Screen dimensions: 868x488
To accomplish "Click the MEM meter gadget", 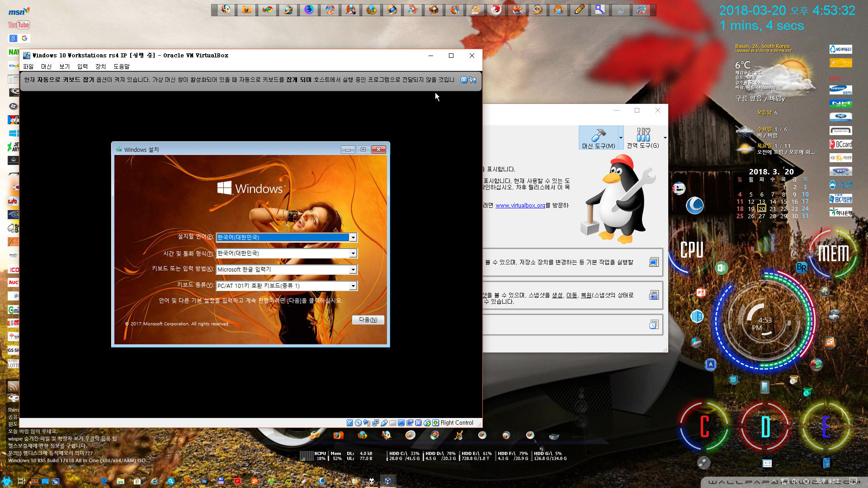I will point(833,253).
